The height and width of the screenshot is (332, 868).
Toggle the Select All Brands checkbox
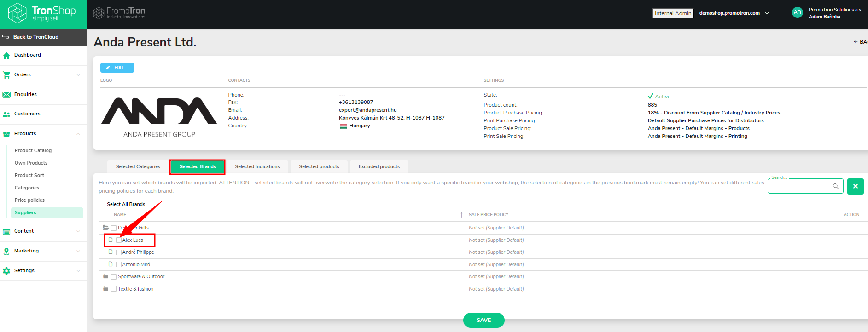point(101,205)
